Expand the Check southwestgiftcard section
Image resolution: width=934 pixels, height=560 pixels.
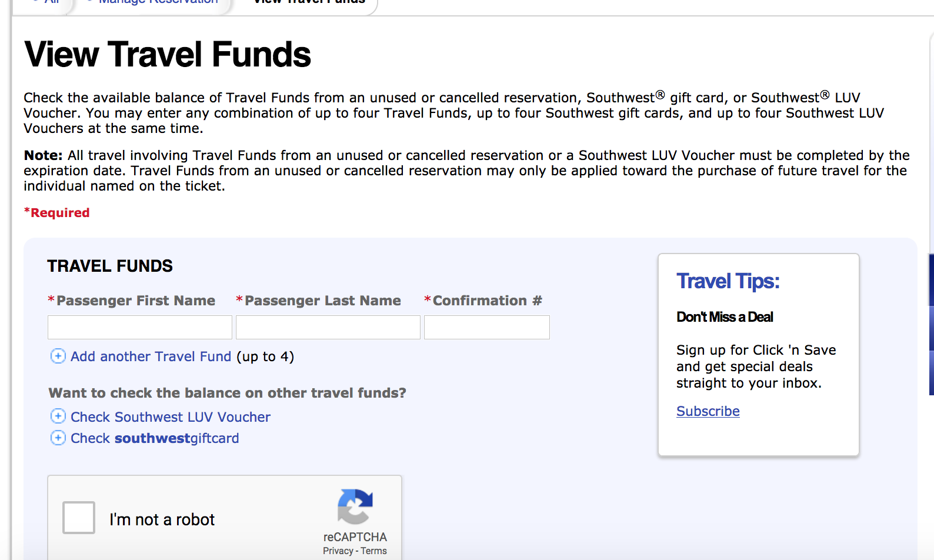pos(154,438)
